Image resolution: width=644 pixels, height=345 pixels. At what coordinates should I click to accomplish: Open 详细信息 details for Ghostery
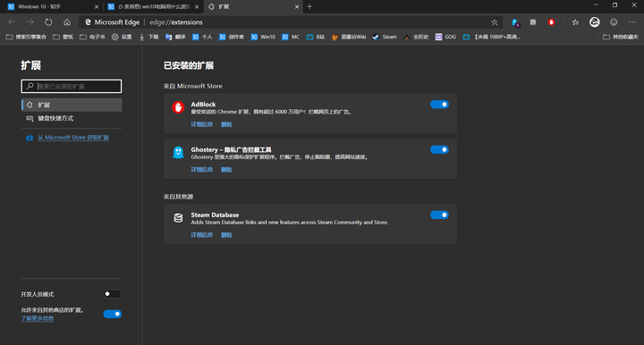(201, 170)
